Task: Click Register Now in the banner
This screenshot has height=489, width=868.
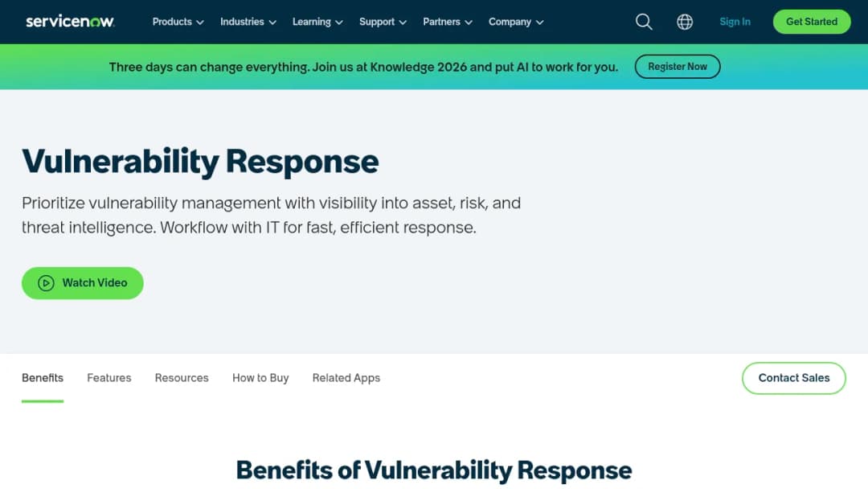Action: (x=677, y=67)
